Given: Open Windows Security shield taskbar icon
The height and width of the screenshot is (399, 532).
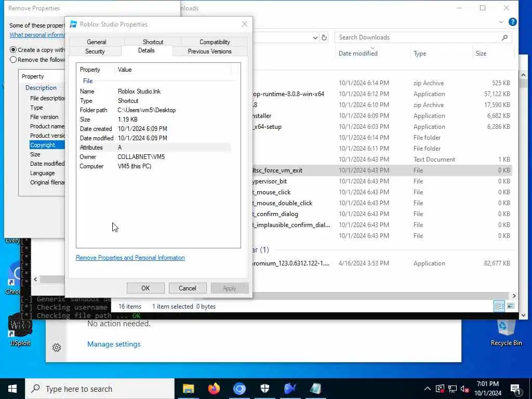Looking at the screenshot, I should (x=264, y=389).
